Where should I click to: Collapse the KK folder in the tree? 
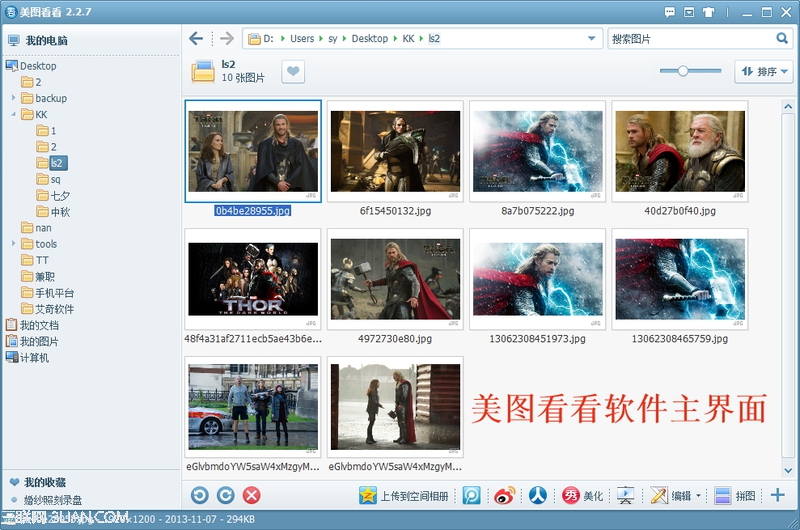pos(14,114)
